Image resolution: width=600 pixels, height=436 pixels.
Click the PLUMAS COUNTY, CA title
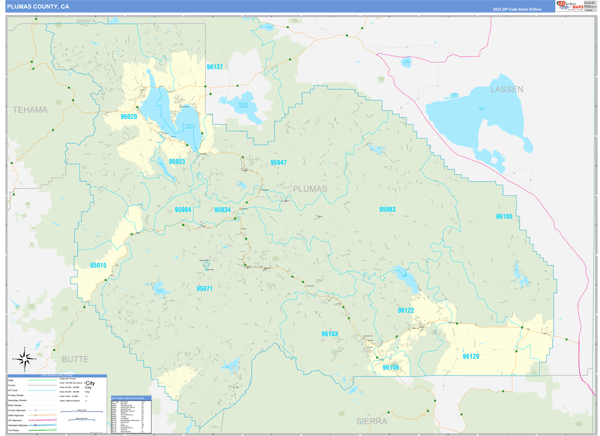click(x=38, y=6)
